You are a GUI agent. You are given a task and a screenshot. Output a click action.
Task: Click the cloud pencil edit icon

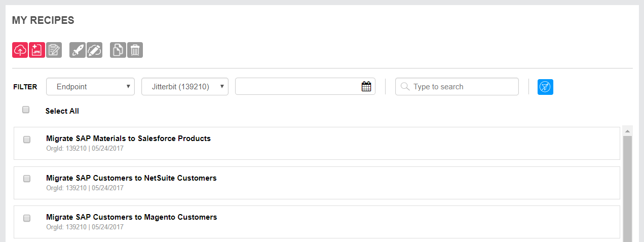[94, 50]
